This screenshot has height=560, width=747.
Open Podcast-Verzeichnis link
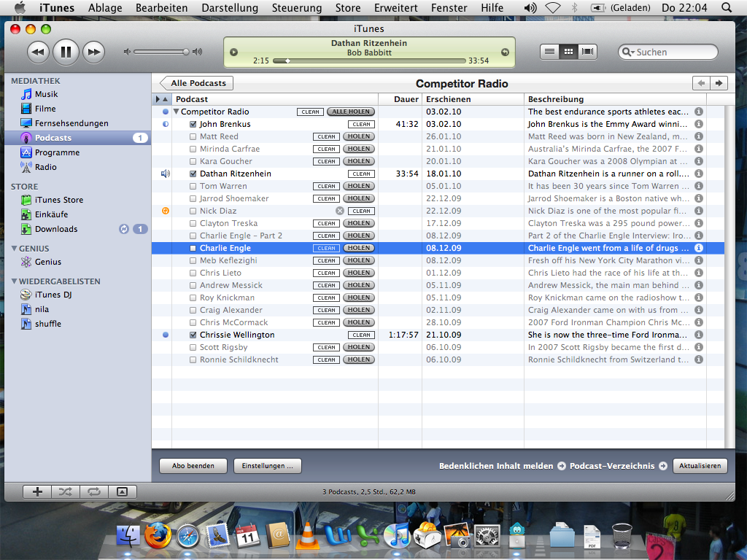click(619, 466)
